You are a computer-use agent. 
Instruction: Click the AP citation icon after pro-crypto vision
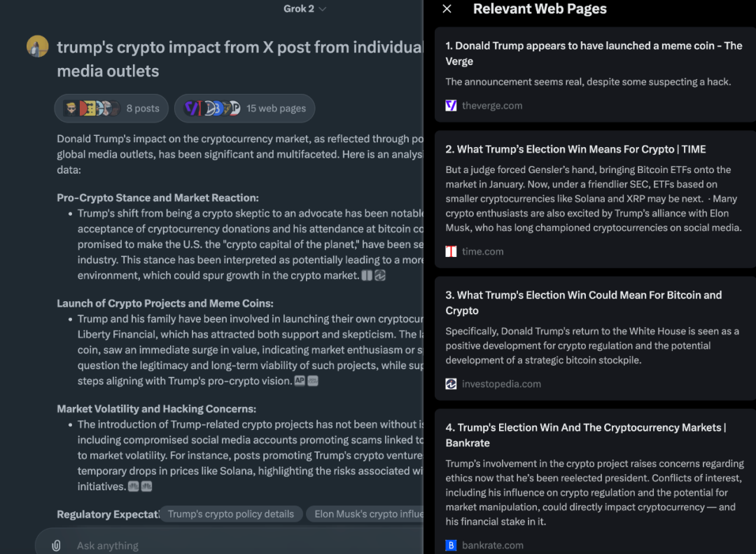click(x=300, y=381)
